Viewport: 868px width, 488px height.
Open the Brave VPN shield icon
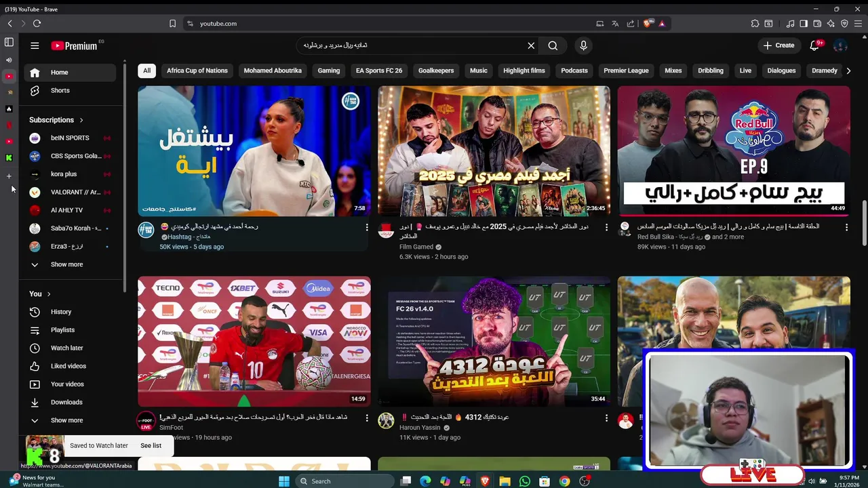click(844, 23)
